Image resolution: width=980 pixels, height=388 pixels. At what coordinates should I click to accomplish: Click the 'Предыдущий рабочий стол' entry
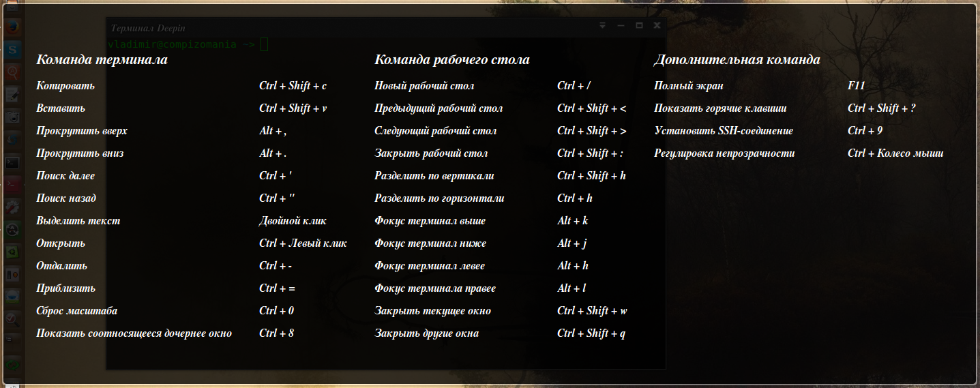[x=439, y=108]
